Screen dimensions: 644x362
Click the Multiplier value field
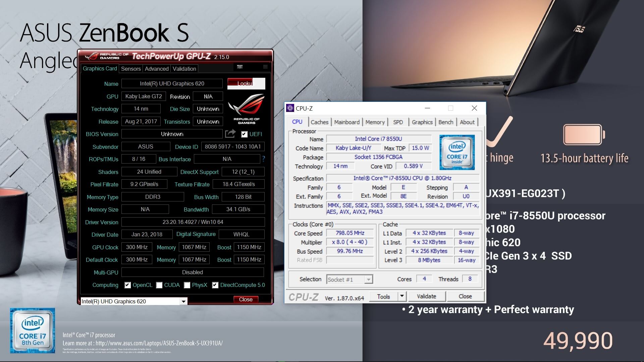(350, 242)
